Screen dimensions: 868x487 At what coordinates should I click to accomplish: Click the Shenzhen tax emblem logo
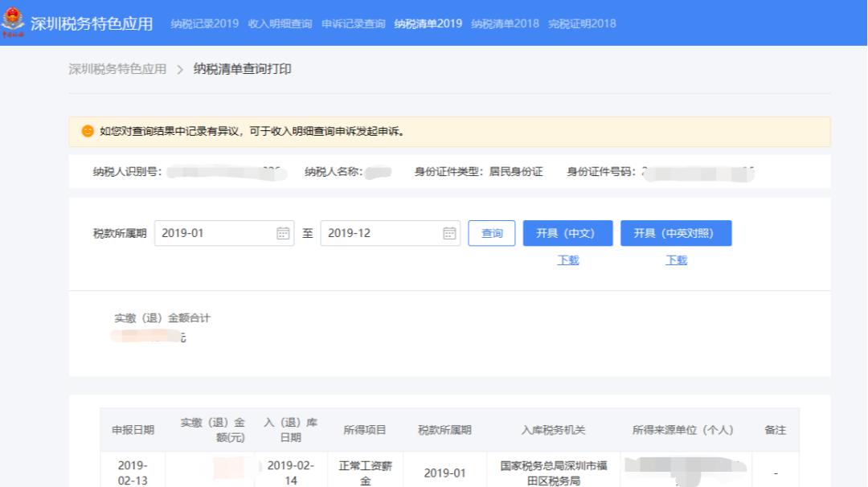[13, 23]
